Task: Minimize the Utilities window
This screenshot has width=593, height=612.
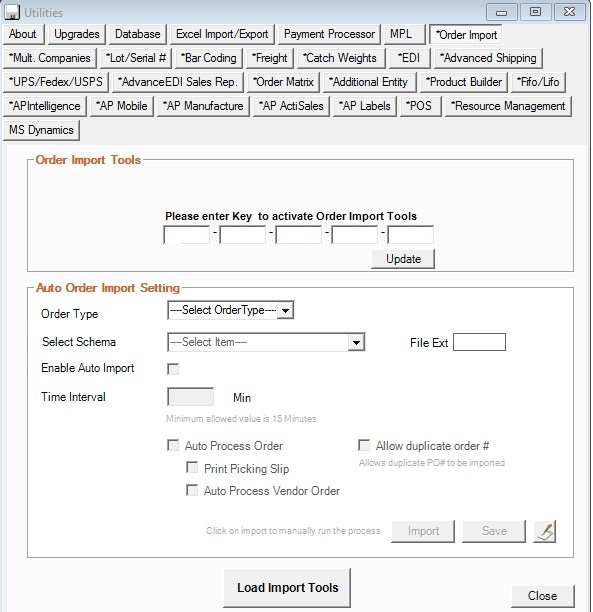Action: pos(502,12)
